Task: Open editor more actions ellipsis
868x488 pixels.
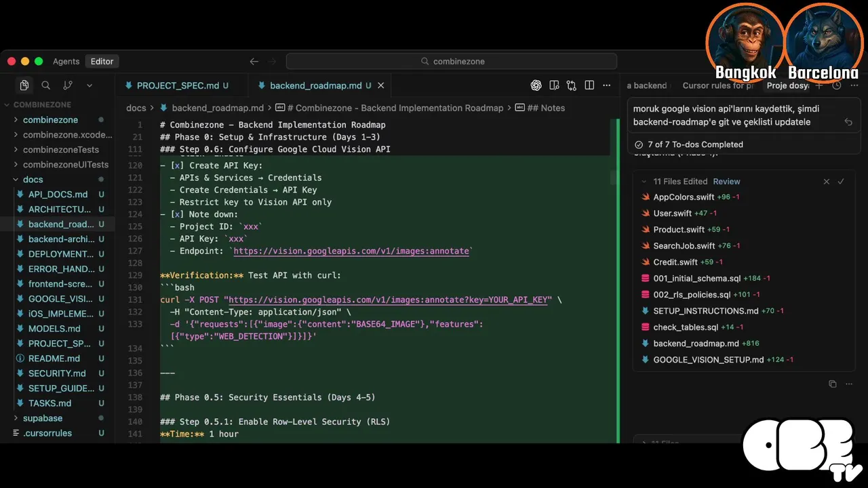Action: (608, 85)
